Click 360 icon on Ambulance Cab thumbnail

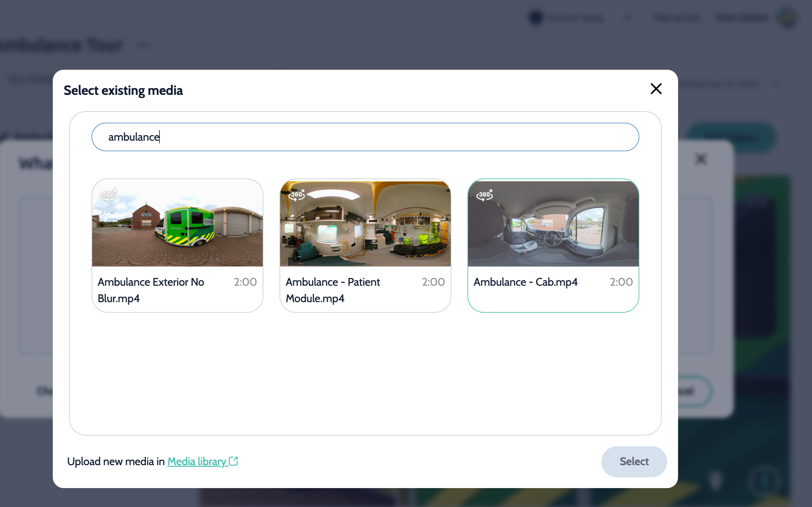(x=484, y=195)
